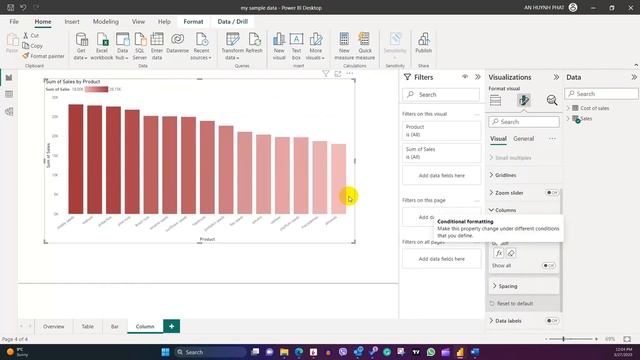Switch to the Table page tab
640x360 pixels.
point(87,327)
